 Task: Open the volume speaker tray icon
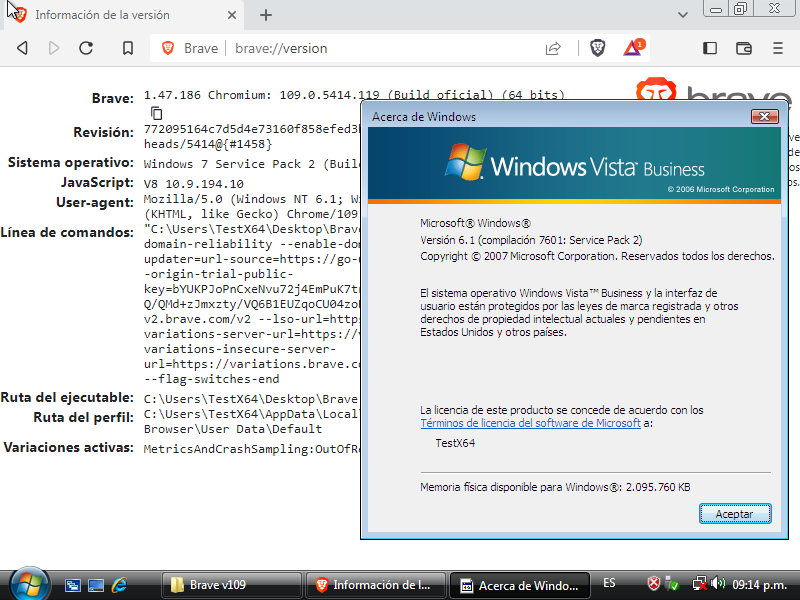coord(717,583)
